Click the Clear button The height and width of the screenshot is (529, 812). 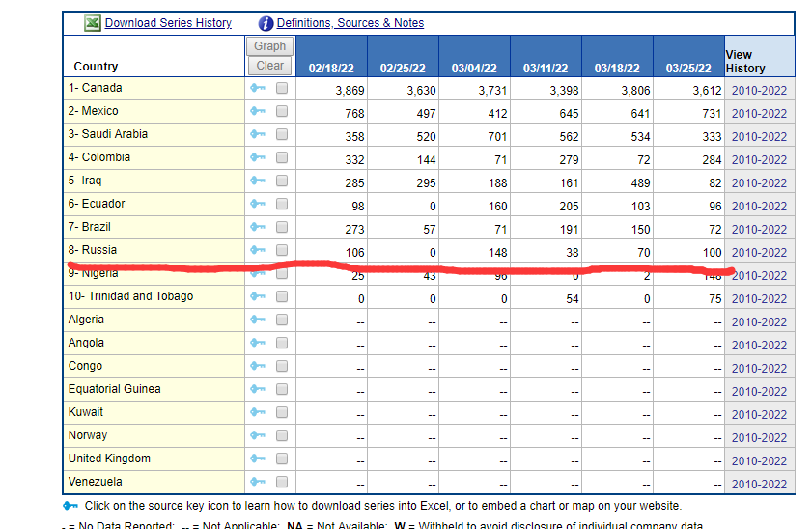tap(269, 66)
